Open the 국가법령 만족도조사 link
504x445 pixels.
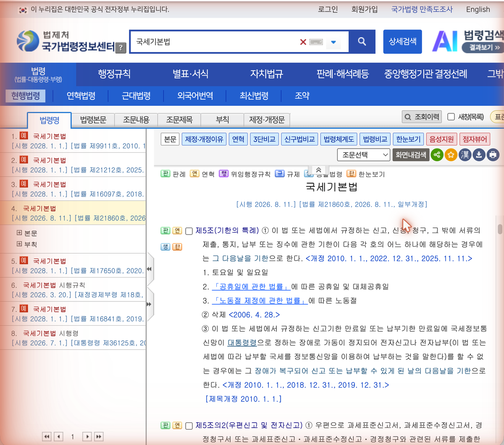422,9
